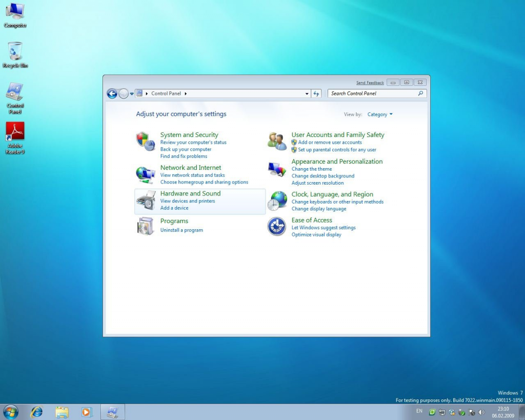Click the Uninstall a program link

(181, 230)
